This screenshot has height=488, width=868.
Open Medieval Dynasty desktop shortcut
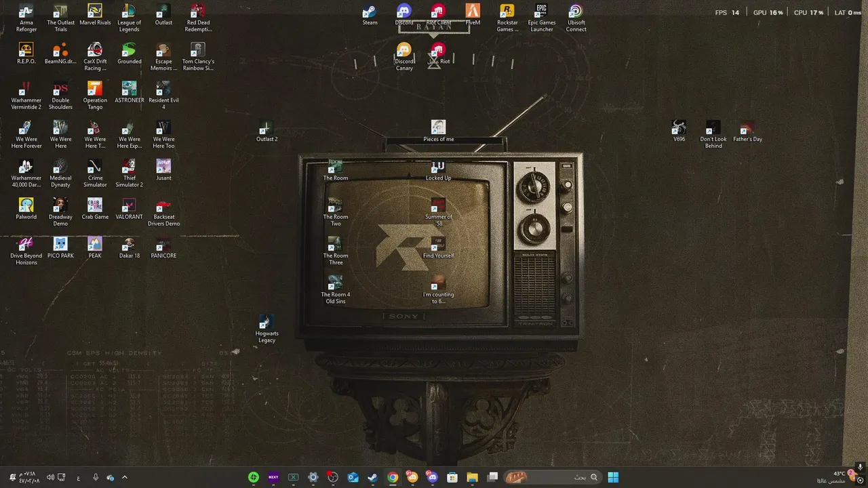(x=60, y=174)
